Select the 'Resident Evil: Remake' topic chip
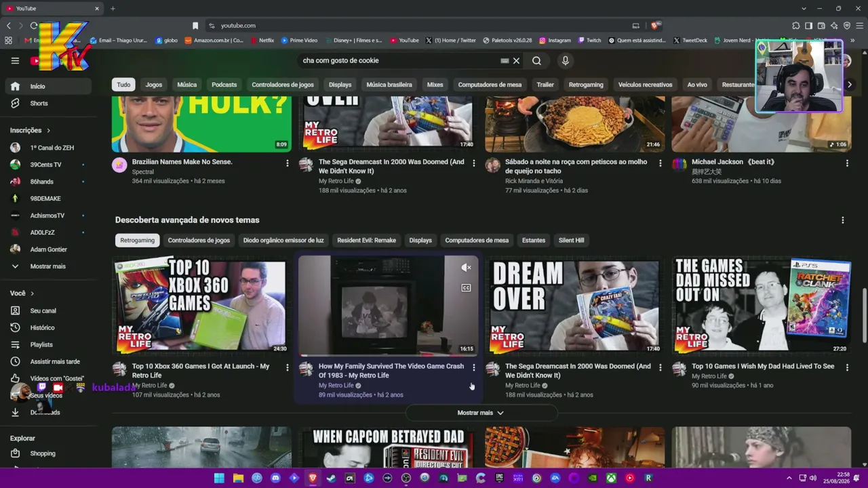This screenshot has height=488, width=868. pos(366,240)
